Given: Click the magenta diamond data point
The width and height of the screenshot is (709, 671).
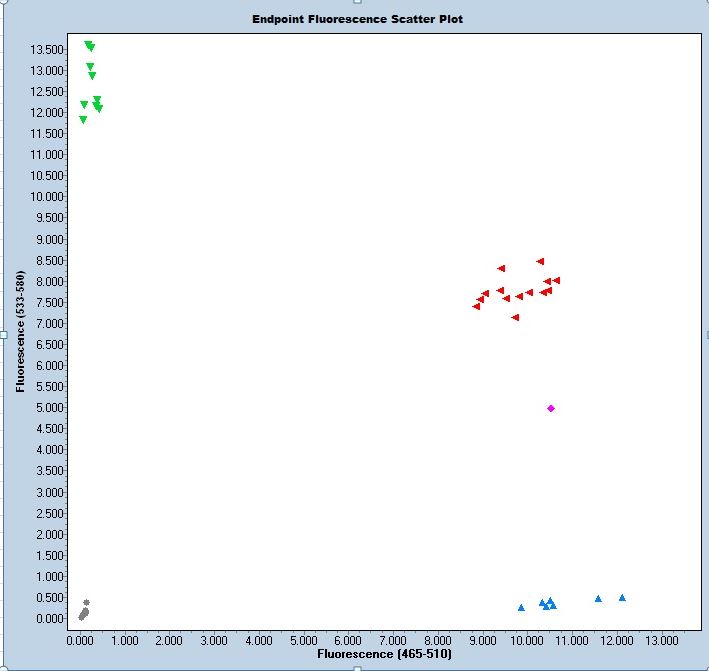Looking at the screenshot, I should (551, 408).
